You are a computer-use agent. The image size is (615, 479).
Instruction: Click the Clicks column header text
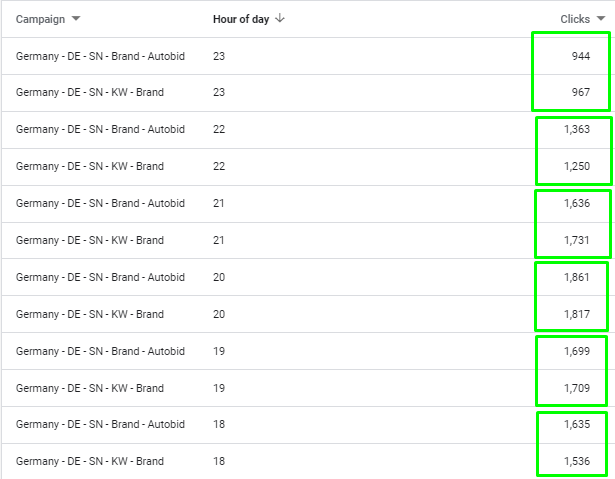575,19
